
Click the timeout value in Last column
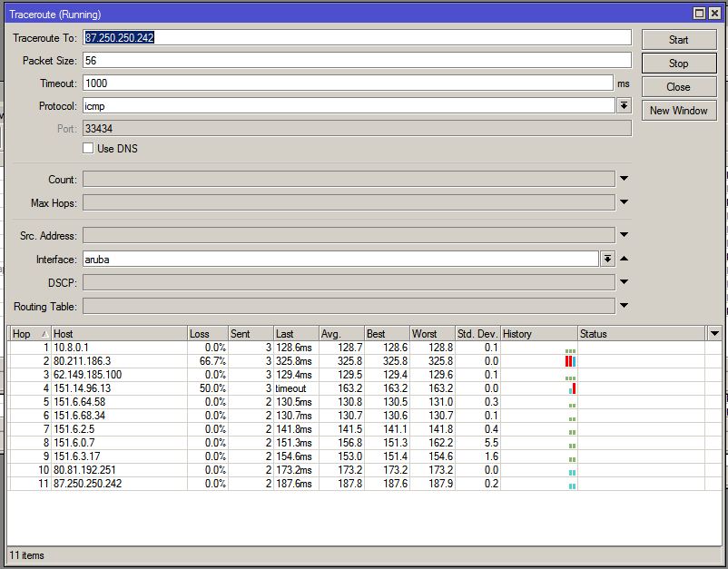(290, 388)
